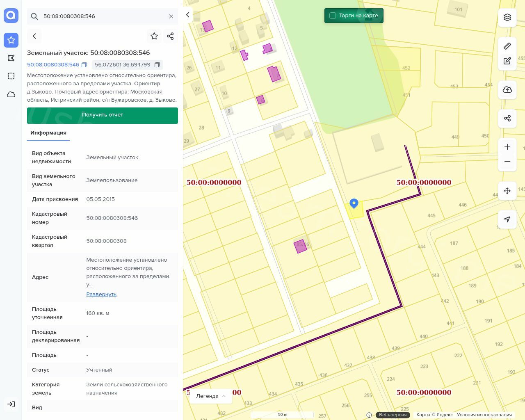Click the cloud upload icon
525x420 pixels.
(x=507, y=90)
